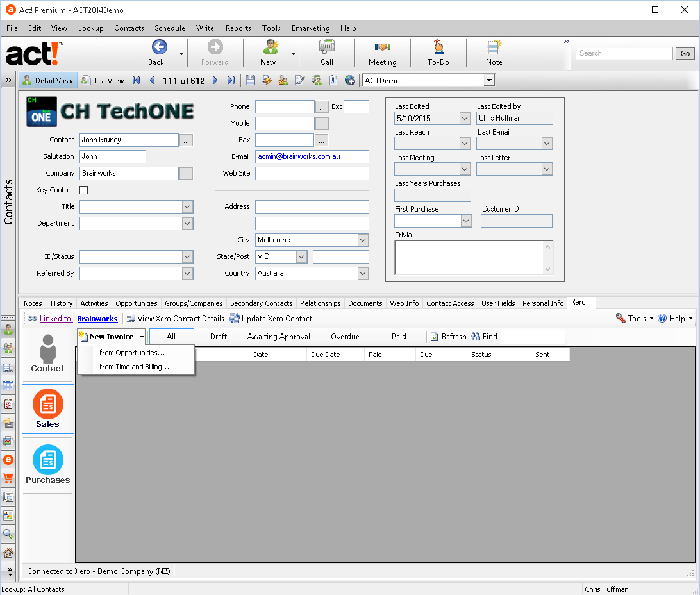Select the Xero Purchases panel
The height and width of the screenshot is (595, 700).
click(48, 465)
